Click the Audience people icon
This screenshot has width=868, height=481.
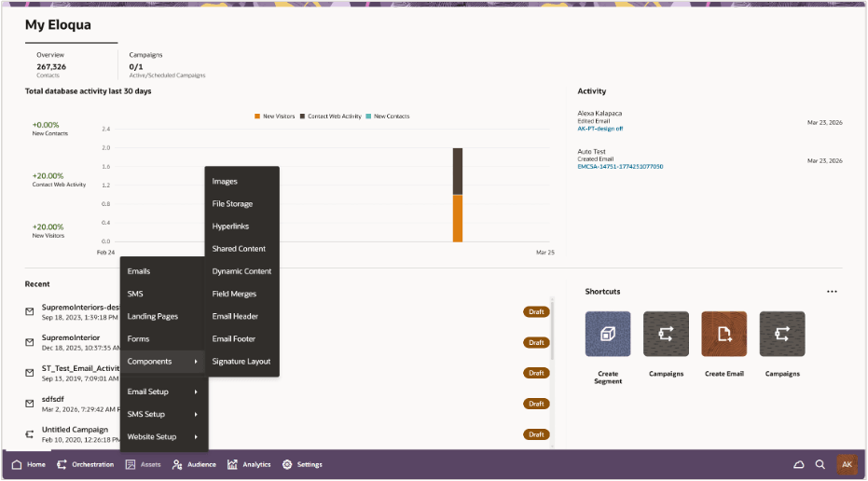[177, 464]
